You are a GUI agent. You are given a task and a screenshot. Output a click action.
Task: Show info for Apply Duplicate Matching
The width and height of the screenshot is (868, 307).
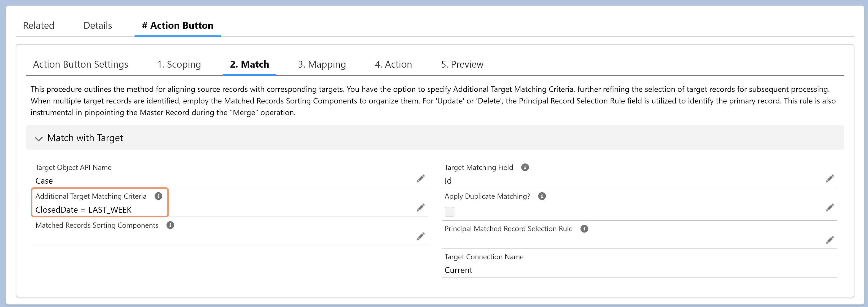pyautogui.click(x=542, y=196)
